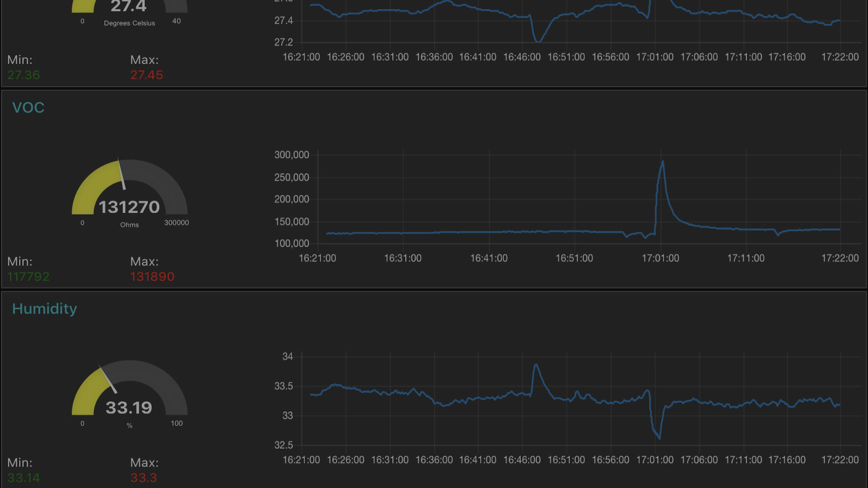The width and height of the screenshot is (868, 488).
Task: Click the VOC chart spike peak
Action: (663, 162)
